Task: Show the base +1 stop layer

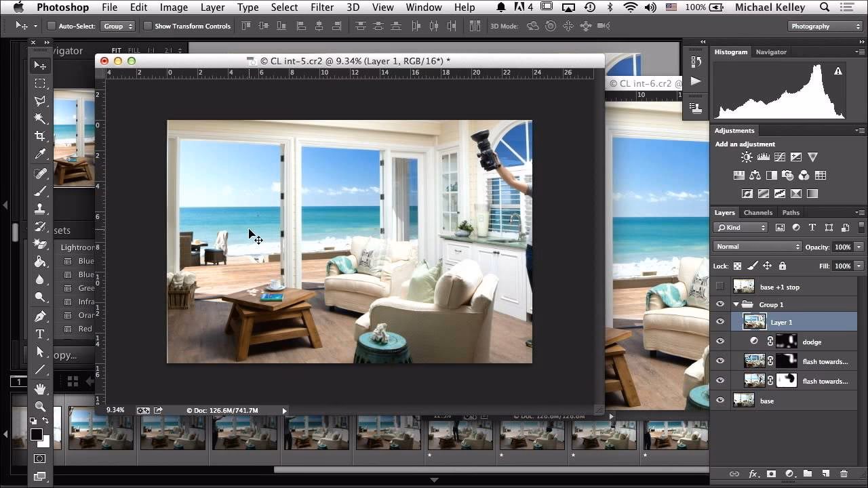Action: (720, 287)
